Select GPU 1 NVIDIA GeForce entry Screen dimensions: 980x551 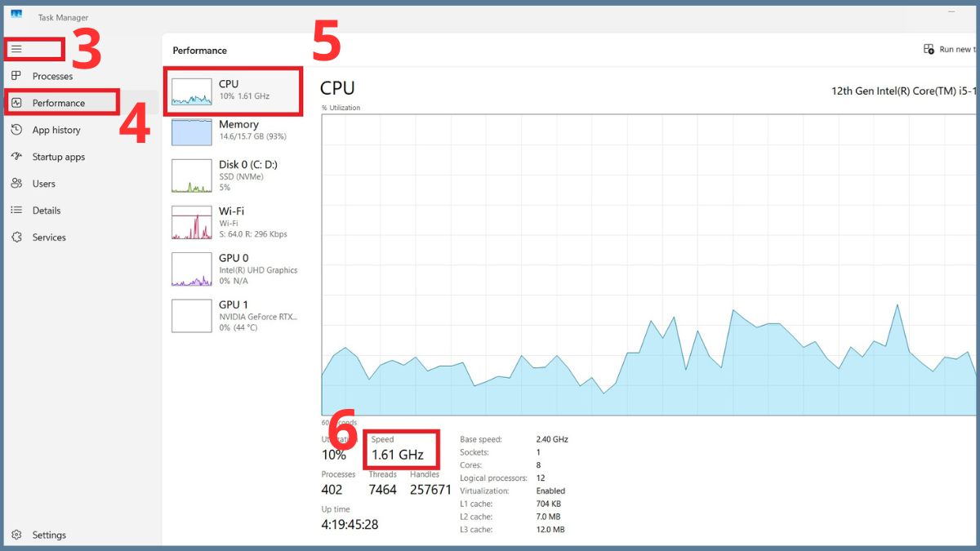pos(235,315)
